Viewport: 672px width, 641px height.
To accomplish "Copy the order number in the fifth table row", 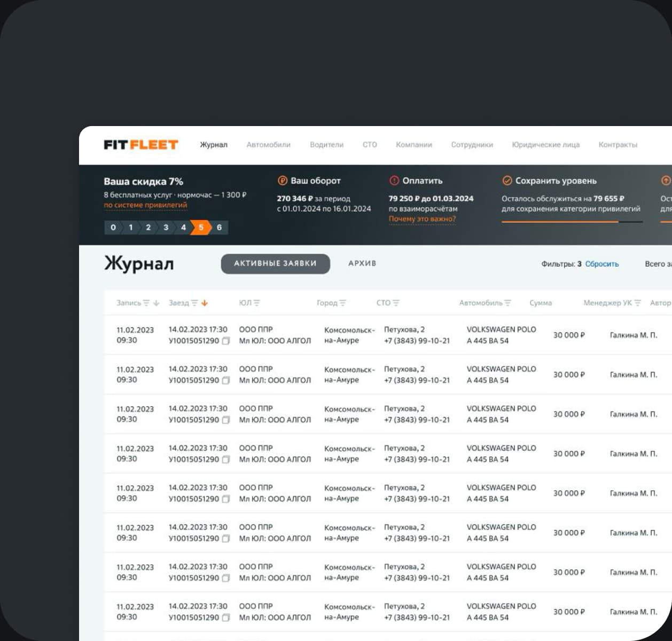I will pos(225,499).
